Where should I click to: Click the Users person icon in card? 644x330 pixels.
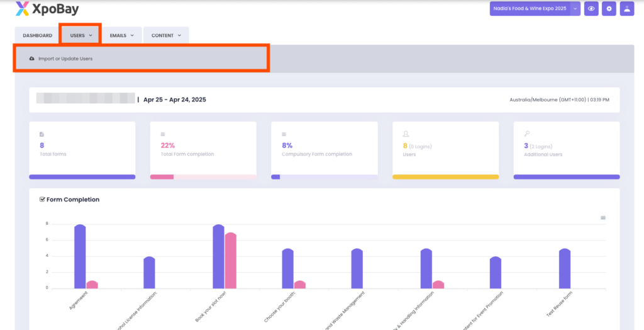(x=404, y=134)
